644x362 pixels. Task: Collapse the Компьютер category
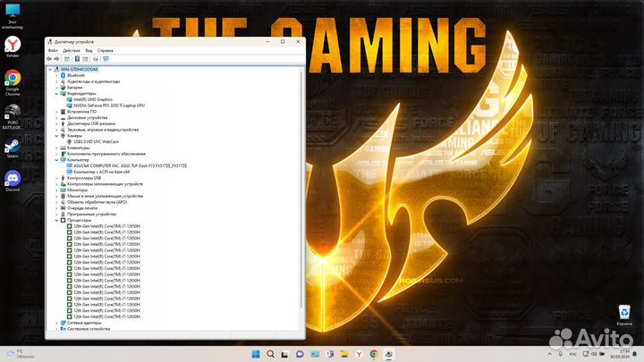(x=56, y=160)
